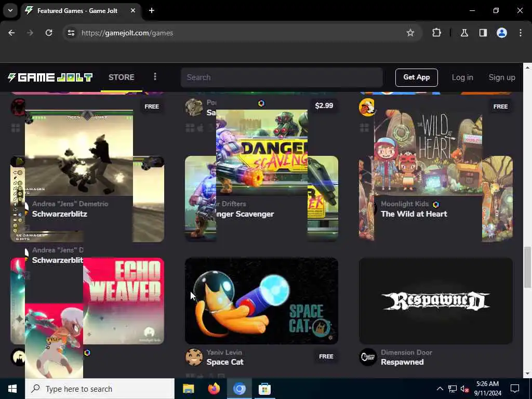
Task: Toggle the browser side panel
Action: tap(483, 33)
